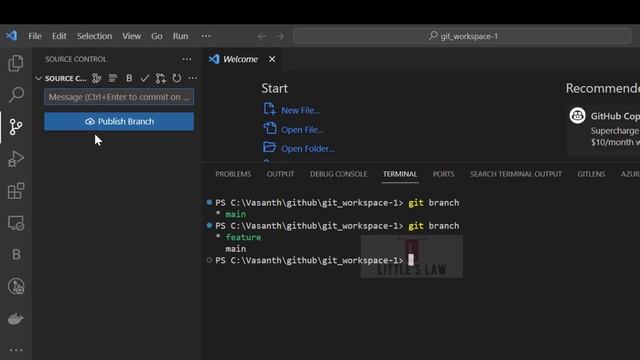This screenshot has height=360, width=640.
Task: Close the Welcome tab
Action: click(x=272, y=59)
